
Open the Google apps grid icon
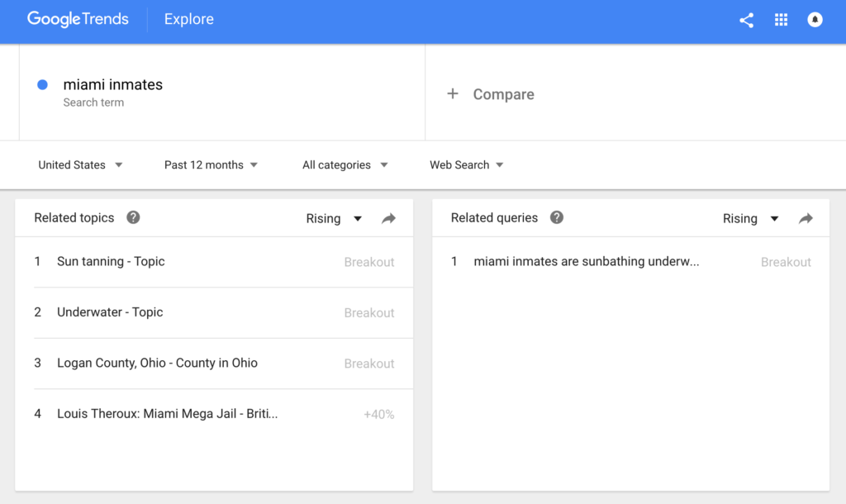point(781,20)
